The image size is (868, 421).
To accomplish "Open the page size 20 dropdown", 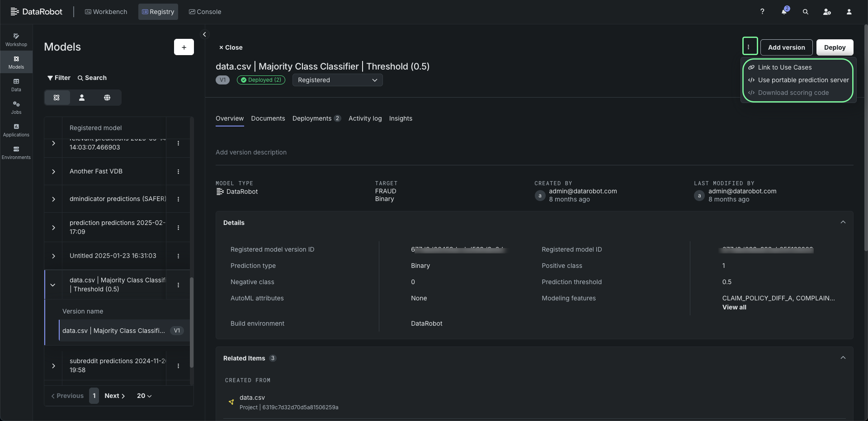I will coord(144,396).
